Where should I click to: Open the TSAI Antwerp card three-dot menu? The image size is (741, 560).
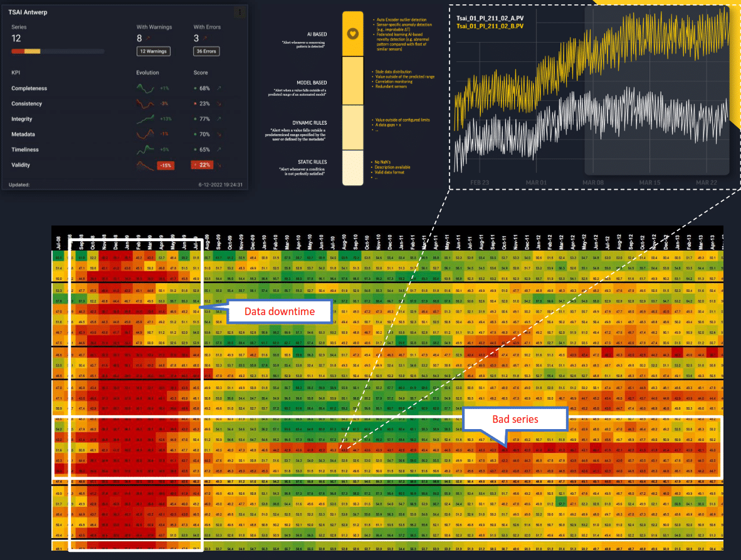click(239, 12)
